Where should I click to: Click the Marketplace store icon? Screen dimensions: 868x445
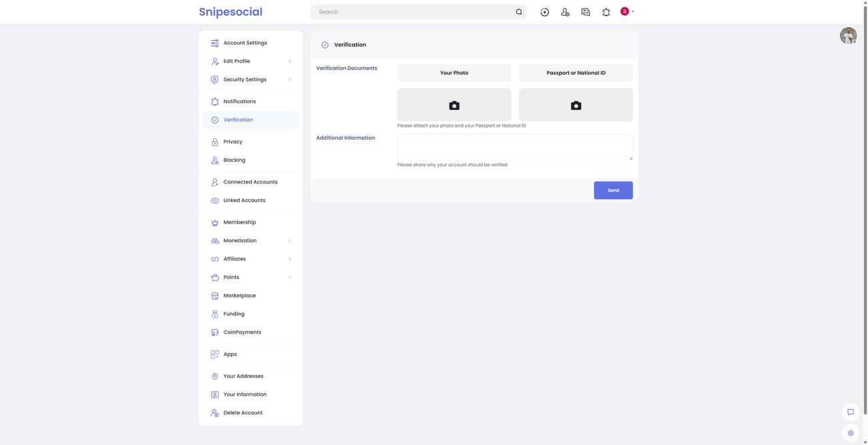(215, 296)
